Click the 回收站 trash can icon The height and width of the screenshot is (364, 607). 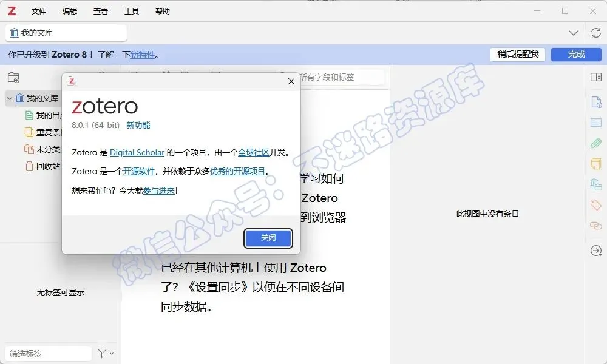coord(29,166)
